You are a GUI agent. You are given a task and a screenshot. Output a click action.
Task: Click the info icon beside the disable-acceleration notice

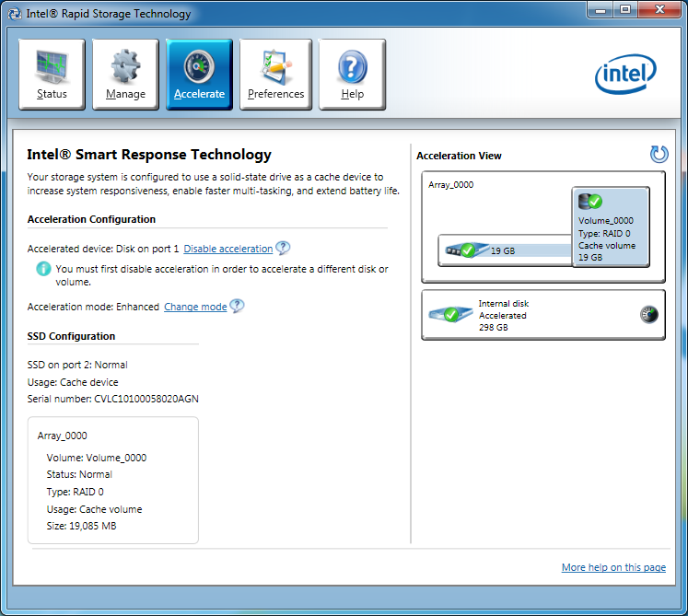(x=43, y=269)
